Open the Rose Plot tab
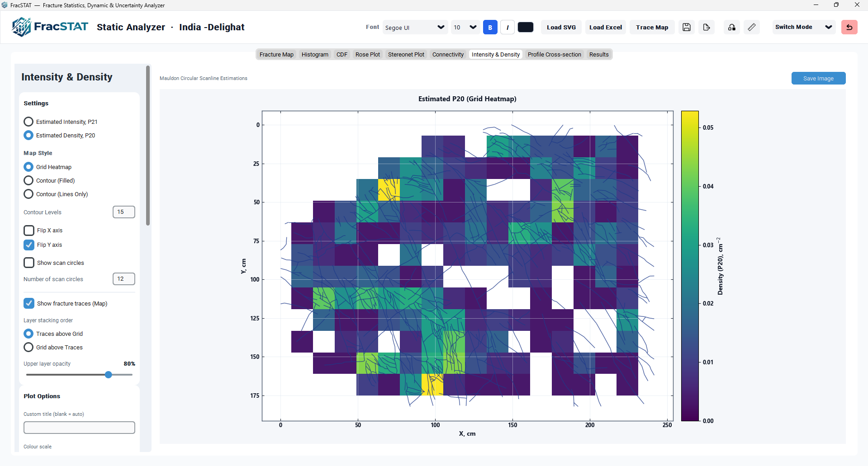 pos(368,55)
